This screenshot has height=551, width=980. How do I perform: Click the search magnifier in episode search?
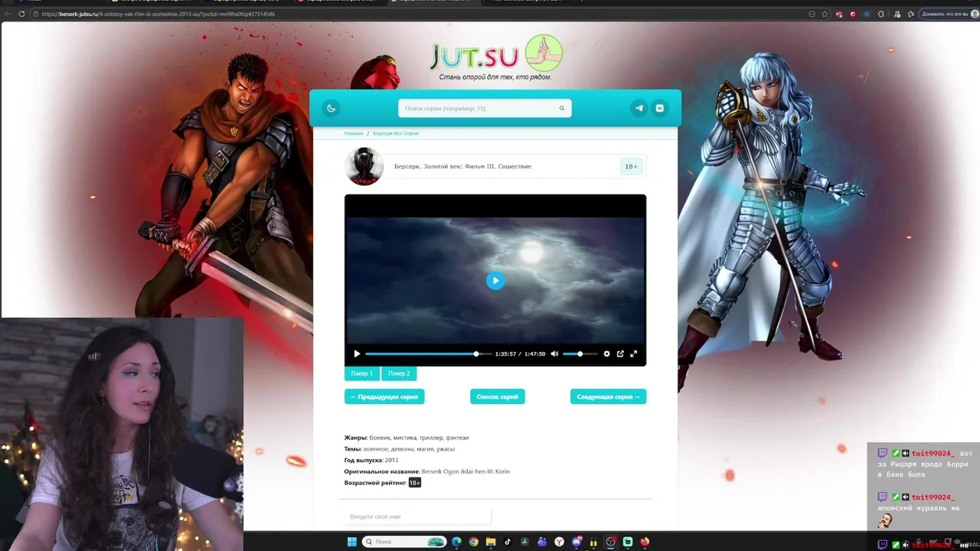click(562, 108)
